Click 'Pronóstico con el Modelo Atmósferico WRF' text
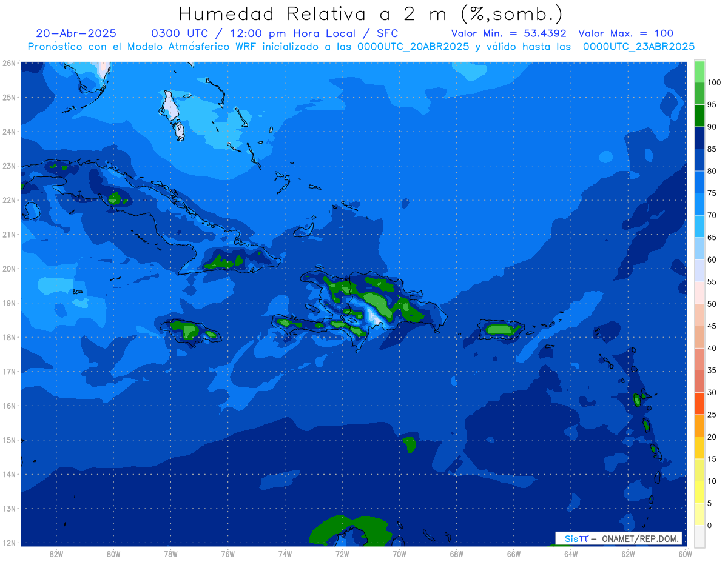The height and width of the screenshot is (562, 728). click(143, 47)
